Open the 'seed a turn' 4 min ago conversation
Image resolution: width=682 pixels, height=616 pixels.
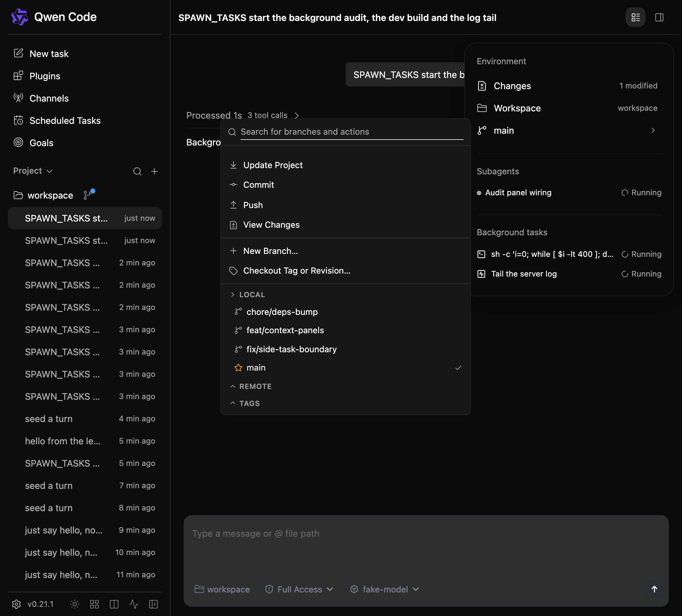tap(85, 418)
